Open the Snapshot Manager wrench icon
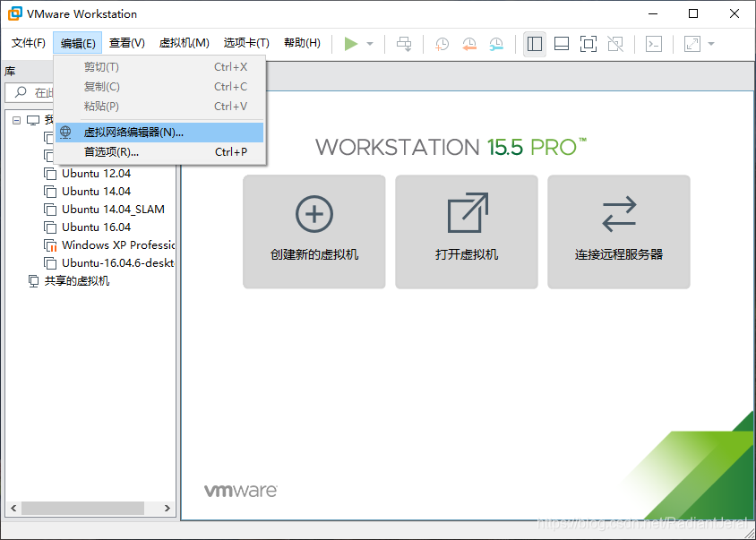Viewport: 756px width, 540px height. tap(496, 44)
